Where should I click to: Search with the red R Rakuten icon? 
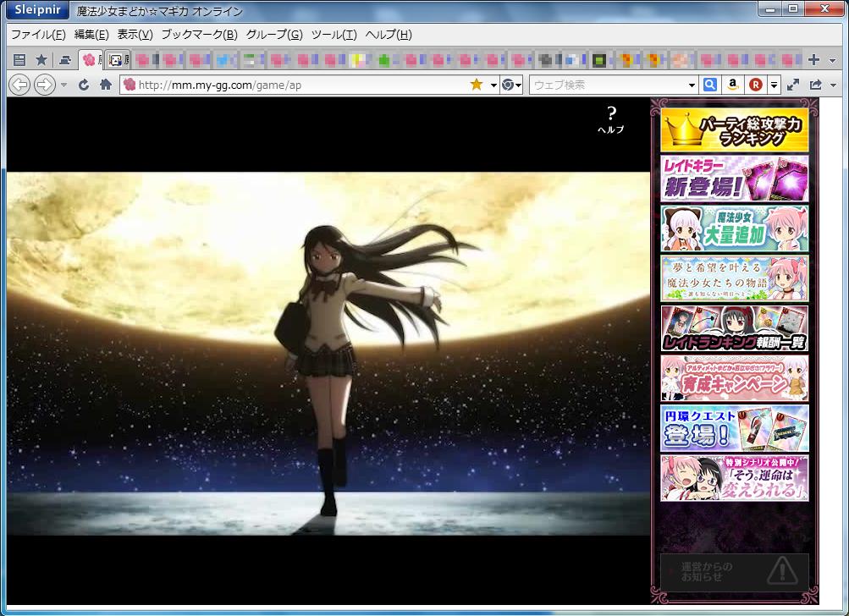click(755, 85)
